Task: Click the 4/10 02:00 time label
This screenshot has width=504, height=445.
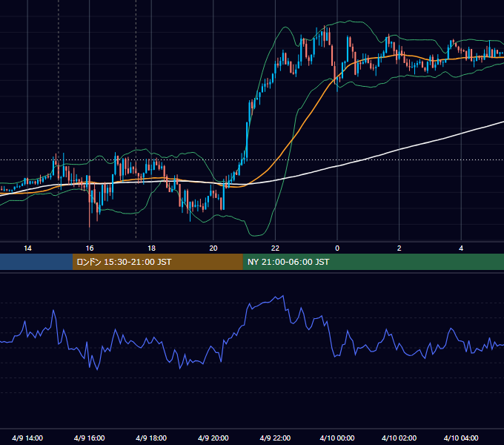Action: coord(399,438)
